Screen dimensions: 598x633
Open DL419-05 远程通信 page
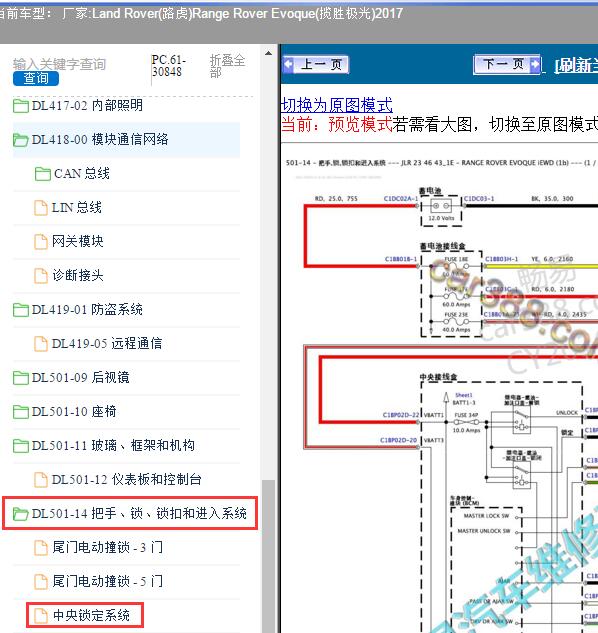[107, 344]
